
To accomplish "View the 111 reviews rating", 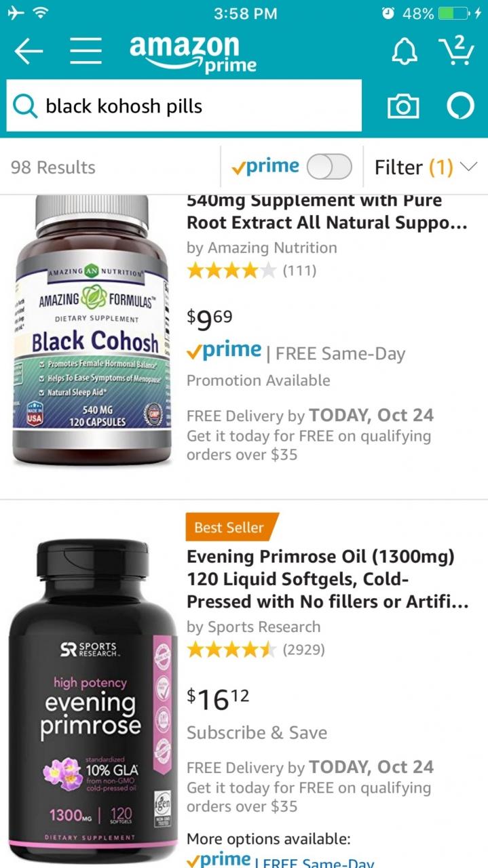I will tap(251, 271).
